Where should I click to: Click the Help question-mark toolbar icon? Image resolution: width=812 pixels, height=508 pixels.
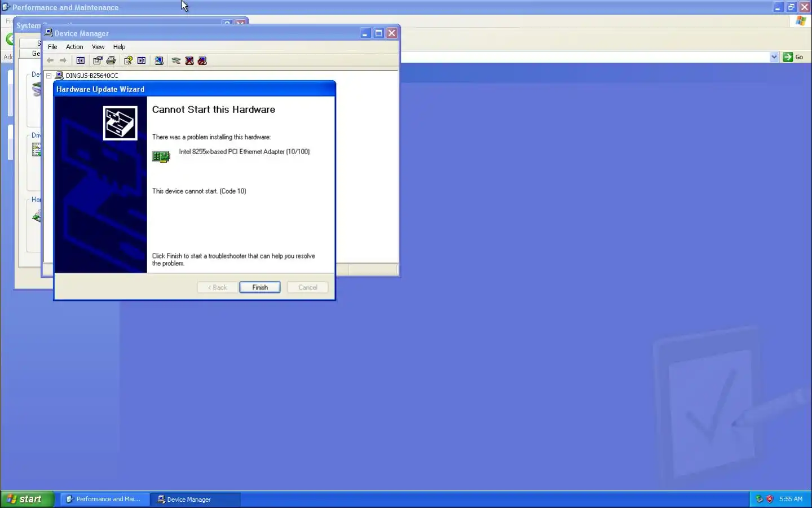click(128, 60)
